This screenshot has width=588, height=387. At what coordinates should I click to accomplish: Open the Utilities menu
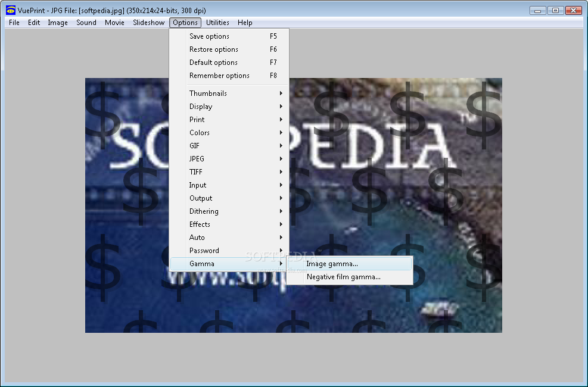(217, 23)
